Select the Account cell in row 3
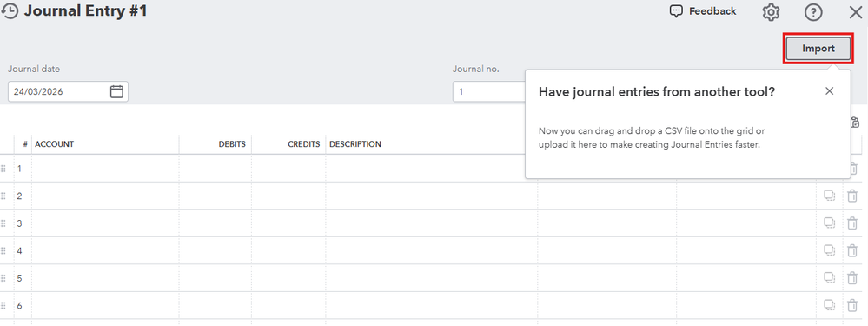The height and width of the screenshot is (326, 868). point(105,223)
